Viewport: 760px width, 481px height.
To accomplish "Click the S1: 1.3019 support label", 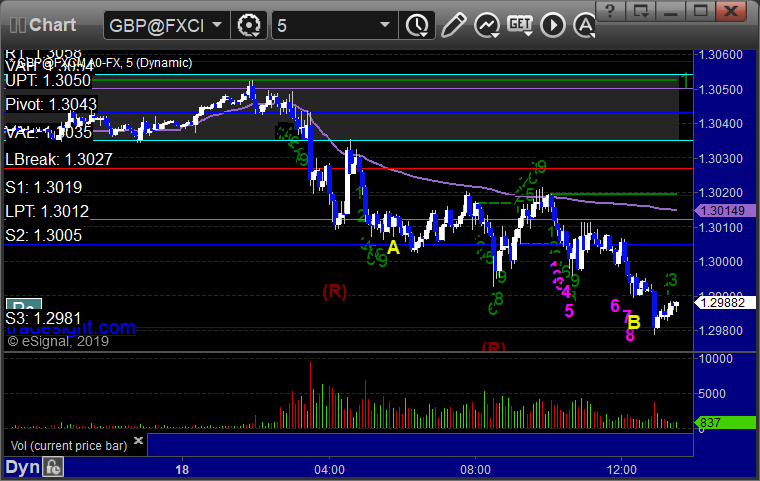I will click(x=44, y=187).
